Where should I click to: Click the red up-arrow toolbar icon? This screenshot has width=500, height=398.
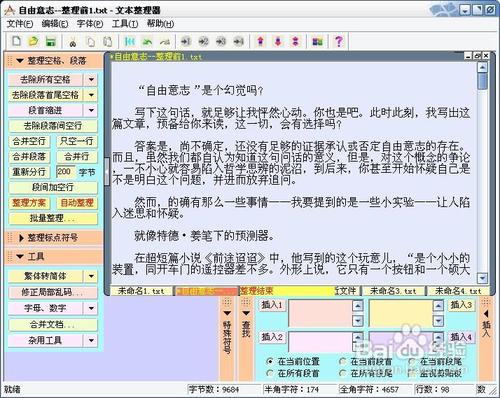click(x=261, y=41)
